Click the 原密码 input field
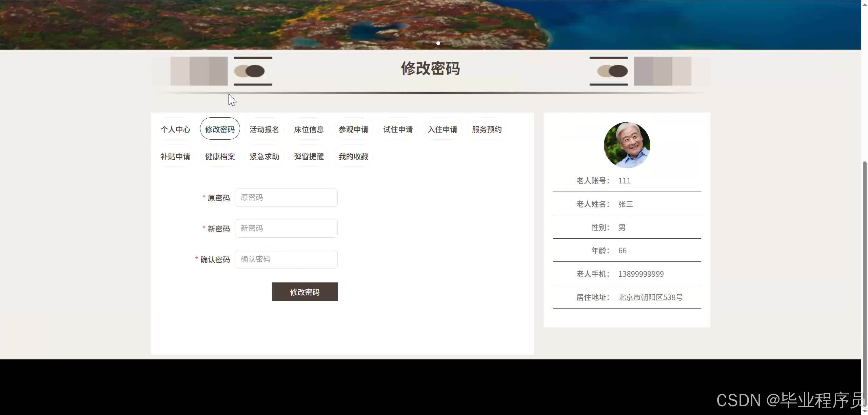 click(286, 197)
